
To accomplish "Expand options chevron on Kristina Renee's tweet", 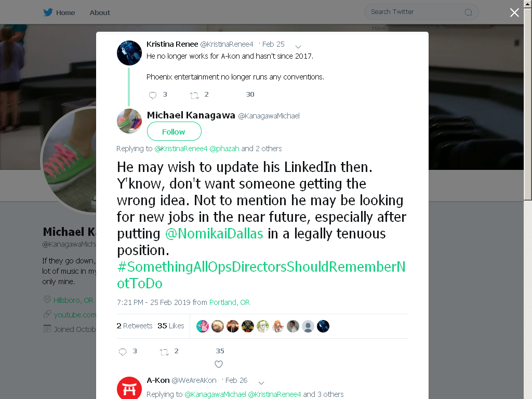I will pos(298,46).
